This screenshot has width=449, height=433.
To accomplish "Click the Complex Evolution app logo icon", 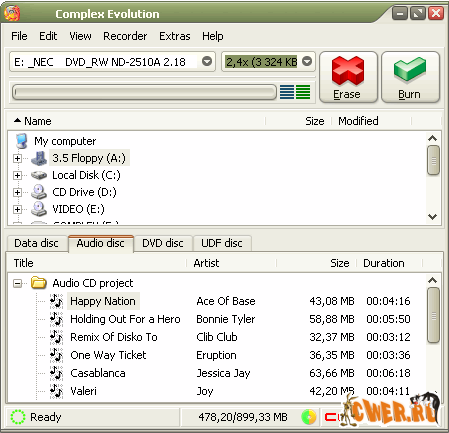I will click(12, 13).
